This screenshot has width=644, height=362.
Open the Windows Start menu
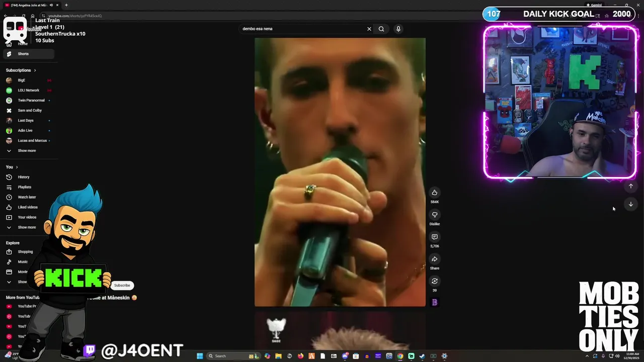200,356
